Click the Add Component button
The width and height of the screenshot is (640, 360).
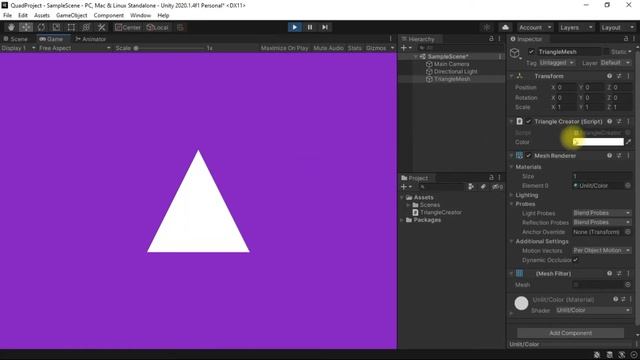(570, 333)
